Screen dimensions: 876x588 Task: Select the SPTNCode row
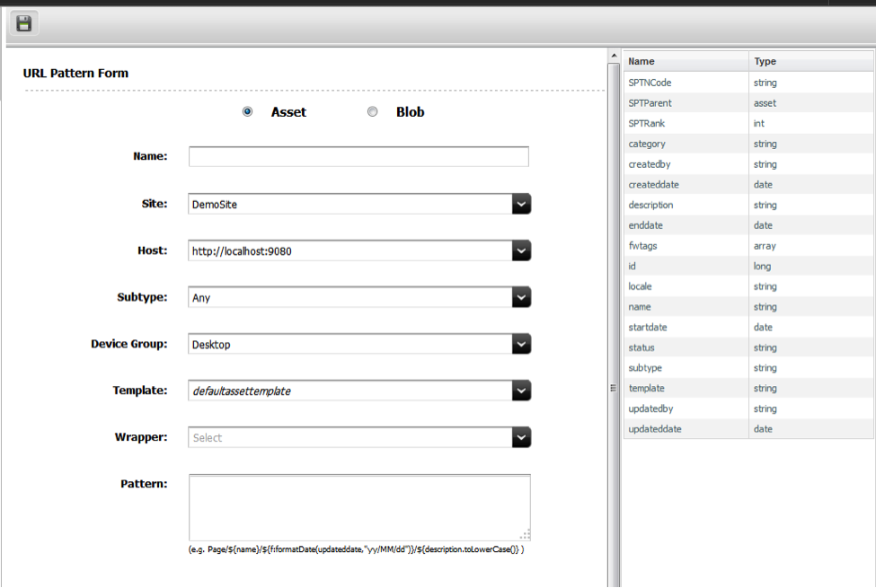[748, 83]
